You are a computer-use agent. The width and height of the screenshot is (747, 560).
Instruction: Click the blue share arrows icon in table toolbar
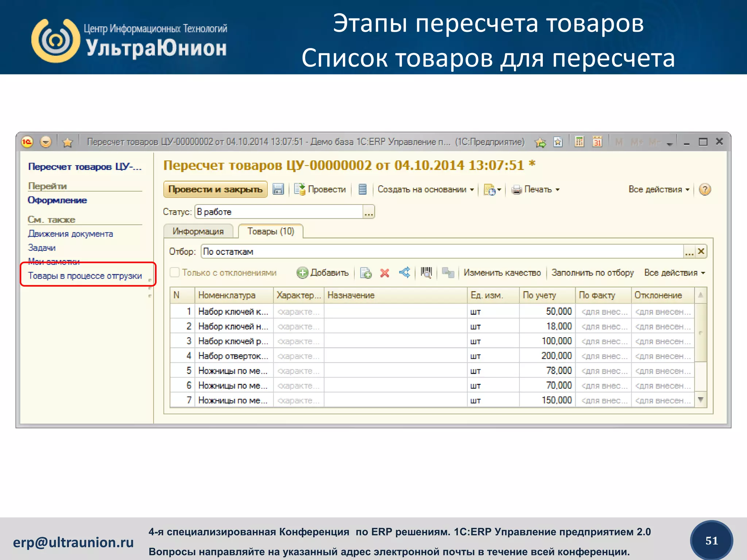(x=405, y=272)
